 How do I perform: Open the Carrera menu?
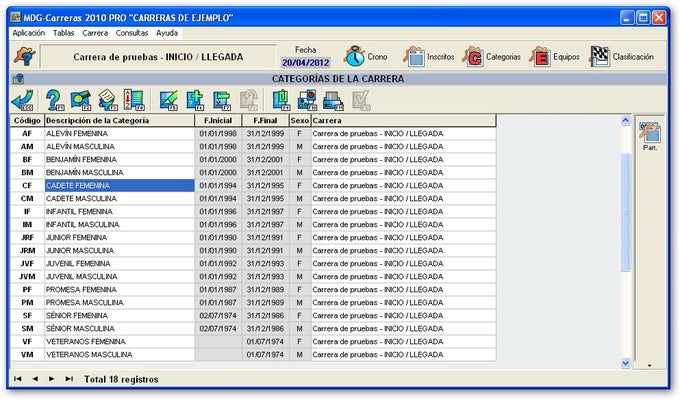coord(95,33)
